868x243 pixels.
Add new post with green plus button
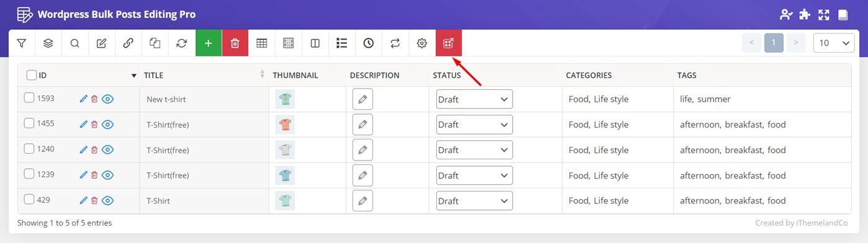tap(208, 43)
